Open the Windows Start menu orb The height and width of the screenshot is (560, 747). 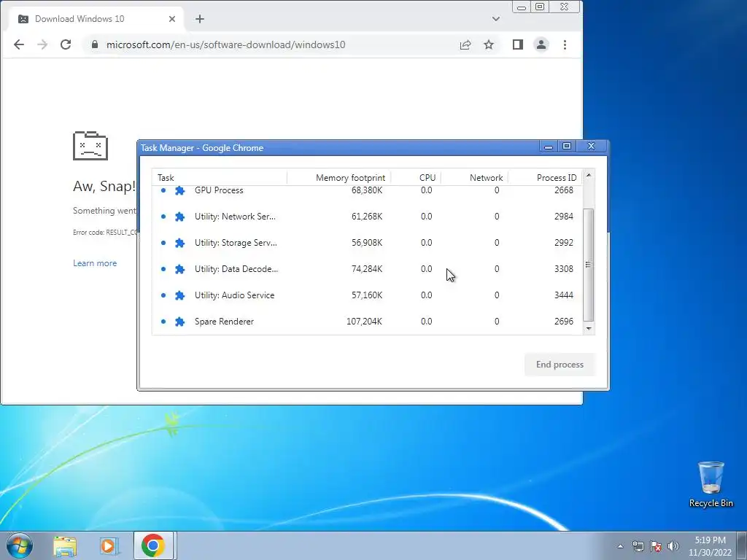pos(20,545)
